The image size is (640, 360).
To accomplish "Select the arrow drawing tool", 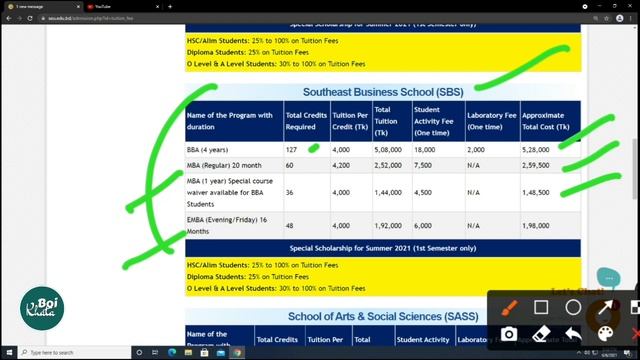I will click(605, 307).
